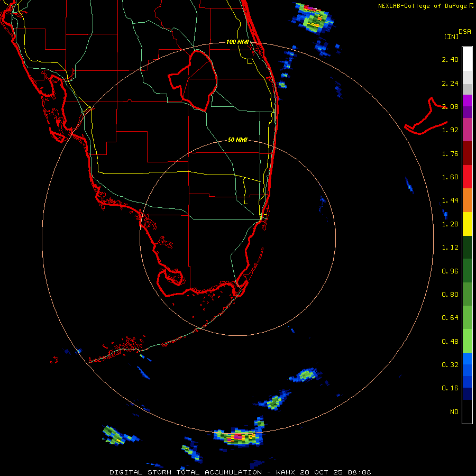Click the 0.16 legend value

pyautogui.click(x=450, y=388)
